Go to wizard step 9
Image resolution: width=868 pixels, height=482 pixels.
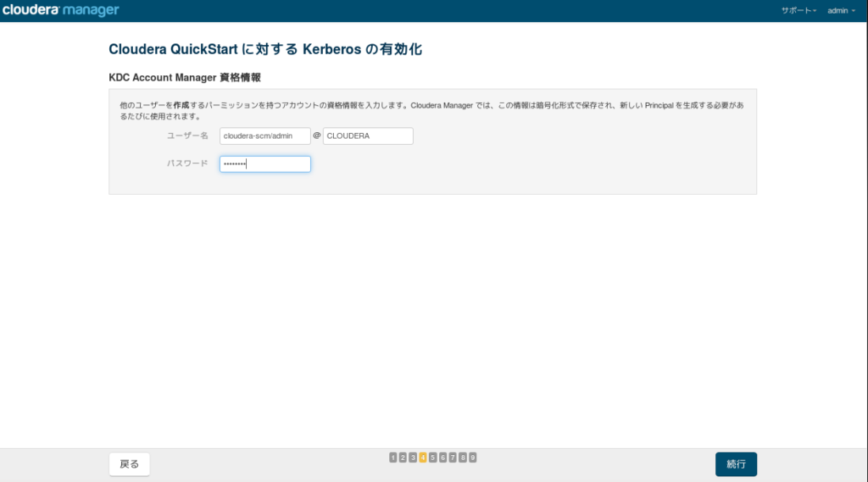coord(473,457)
